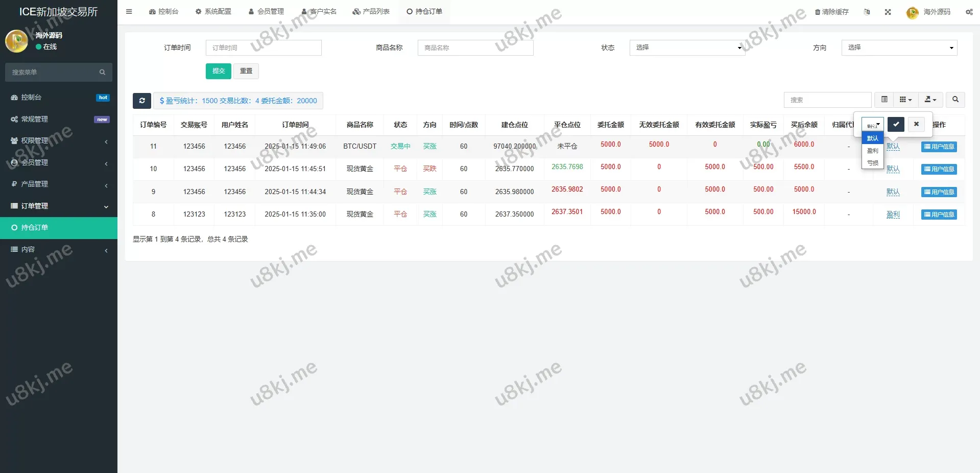980x473 pixels.
Task: Click the green 提交 button
Action: tap(219, 71)
